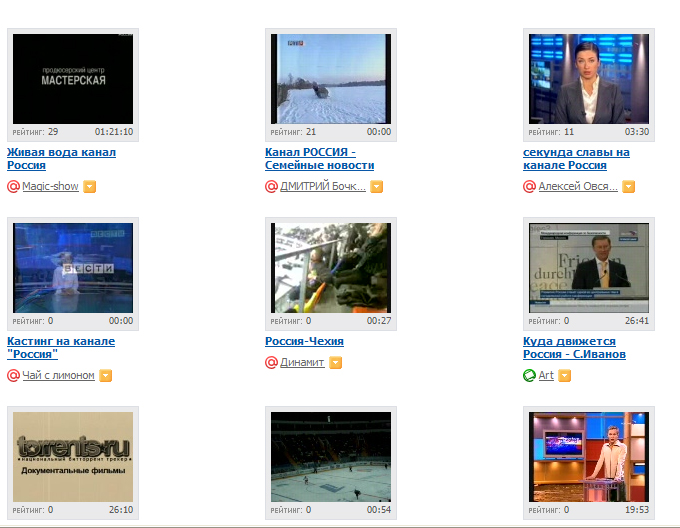Click the green globe icon beside Art

pyautogui.click(x=530, y=375)
